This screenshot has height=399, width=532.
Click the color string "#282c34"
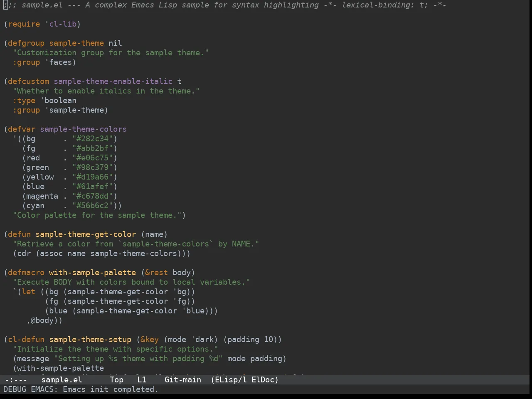point(92,139)
